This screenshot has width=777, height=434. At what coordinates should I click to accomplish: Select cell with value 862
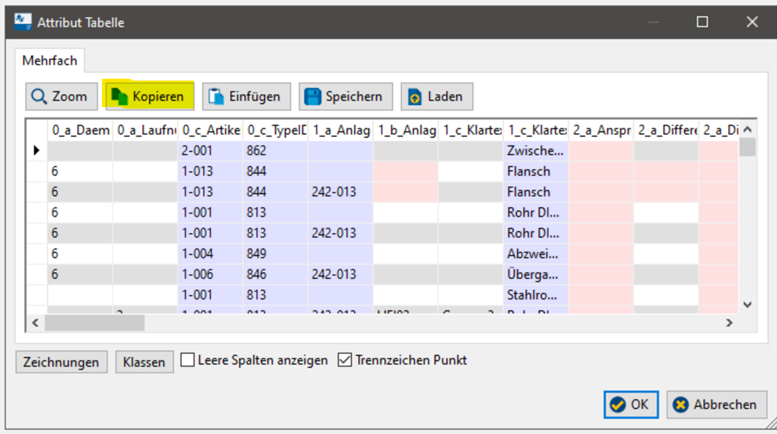coord(275,150)
